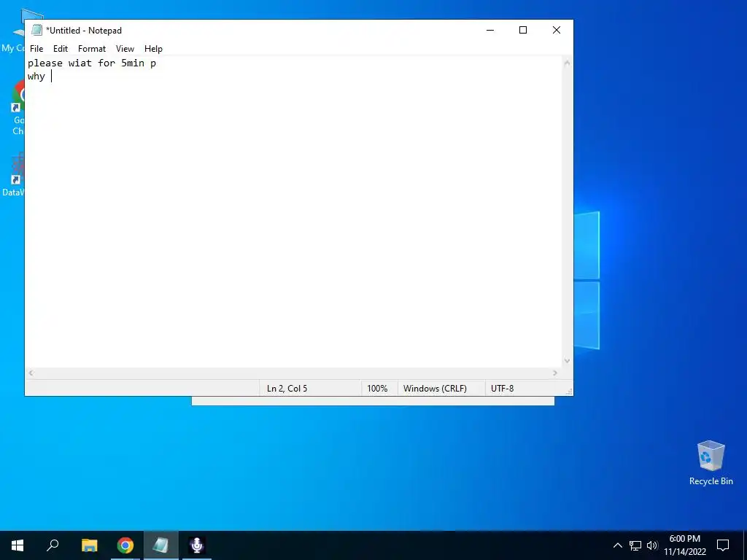Click the network icon in the tray
Screen dimensions: 747x560
(x=635, y=545)
